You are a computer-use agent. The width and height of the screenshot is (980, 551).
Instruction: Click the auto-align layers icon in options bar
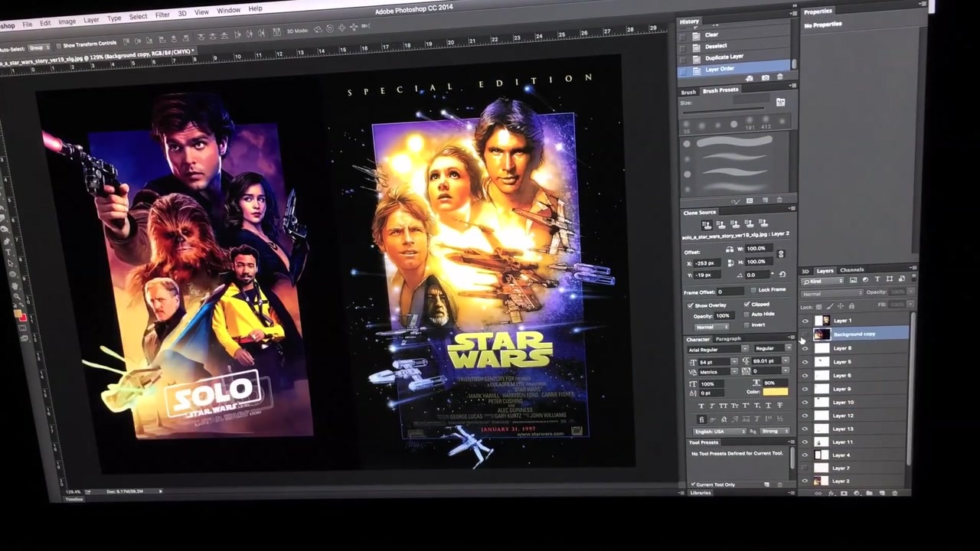point(276,32)
